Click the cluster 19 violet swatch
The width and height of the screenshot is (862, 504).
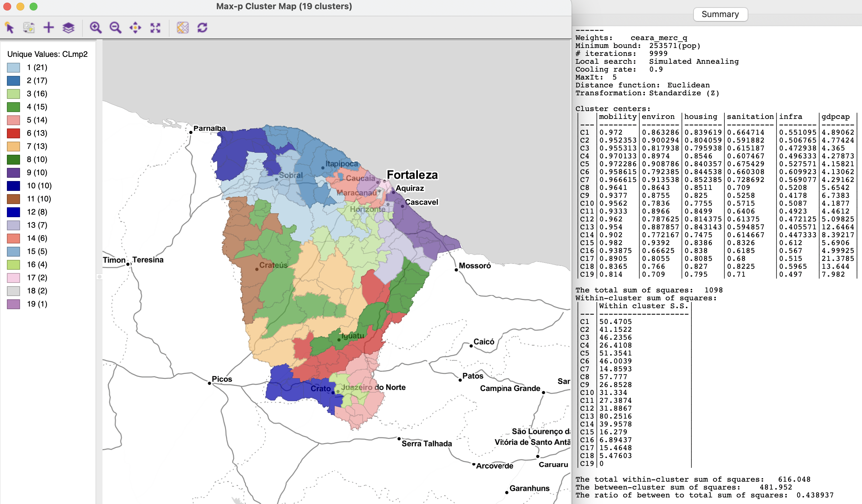(x=13, y=304)
